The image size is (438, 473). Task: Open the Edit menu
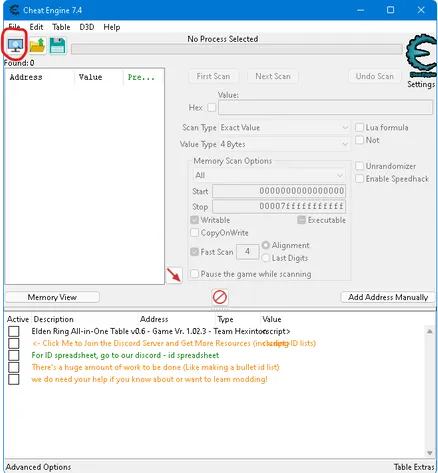pos(36,27)
